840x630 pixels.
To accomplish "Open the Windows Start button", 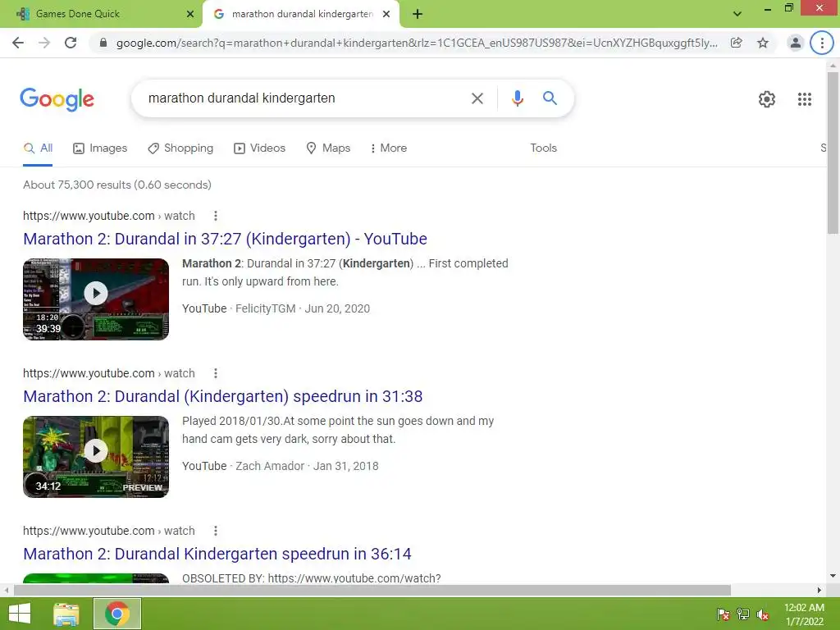I will (20, 614).
